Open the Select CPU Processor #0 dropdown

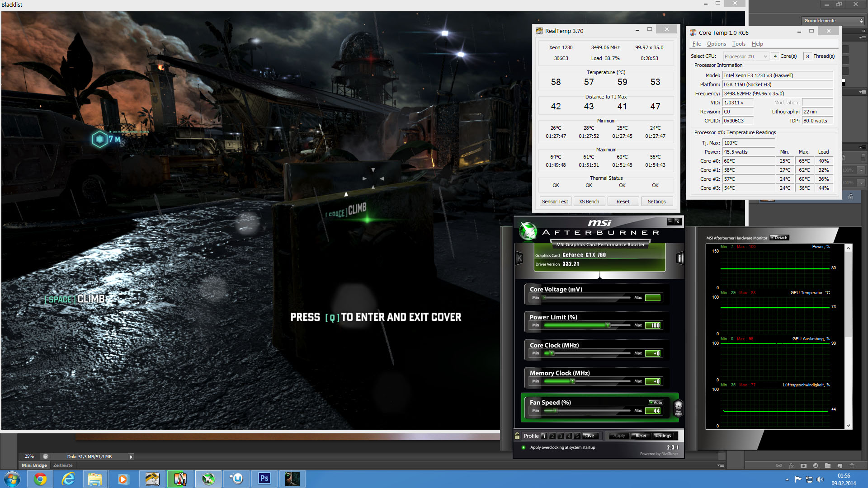[745, 56]
